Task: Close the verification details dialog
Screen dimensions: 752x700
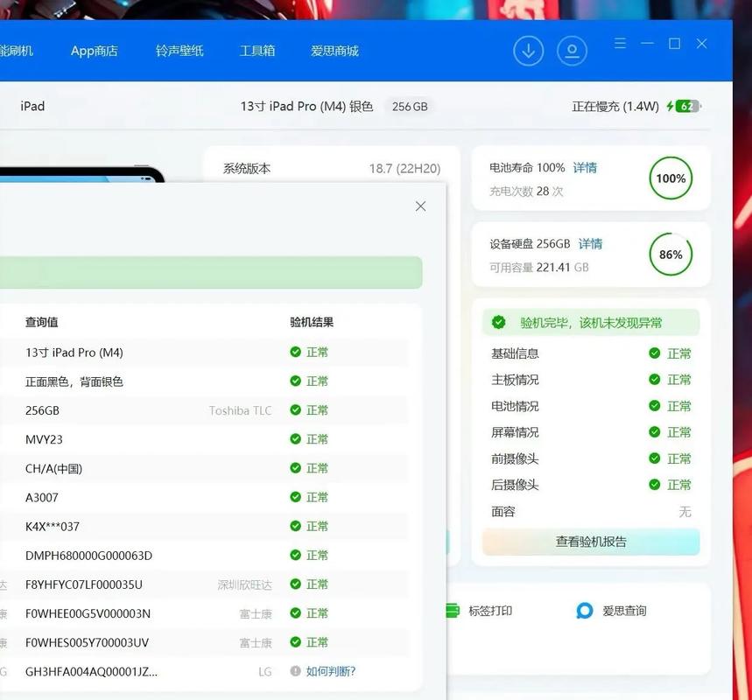Action: [420, 206]
